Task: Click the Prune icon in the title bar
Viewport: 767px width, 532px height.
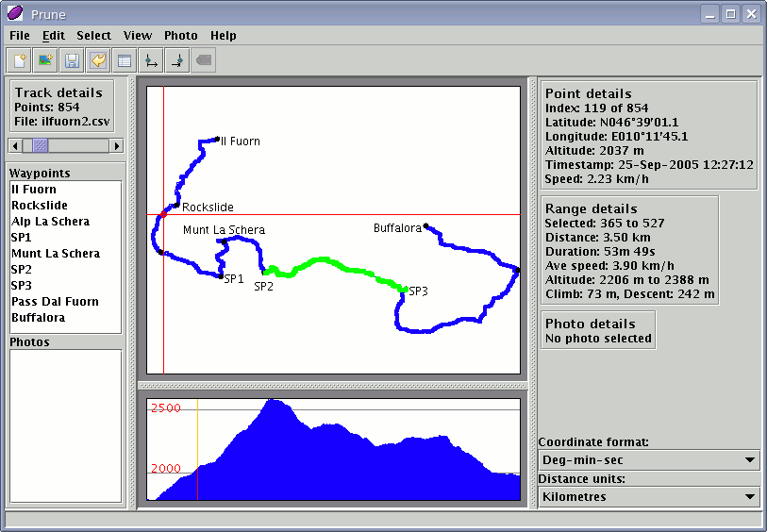Action: point(15,14)
